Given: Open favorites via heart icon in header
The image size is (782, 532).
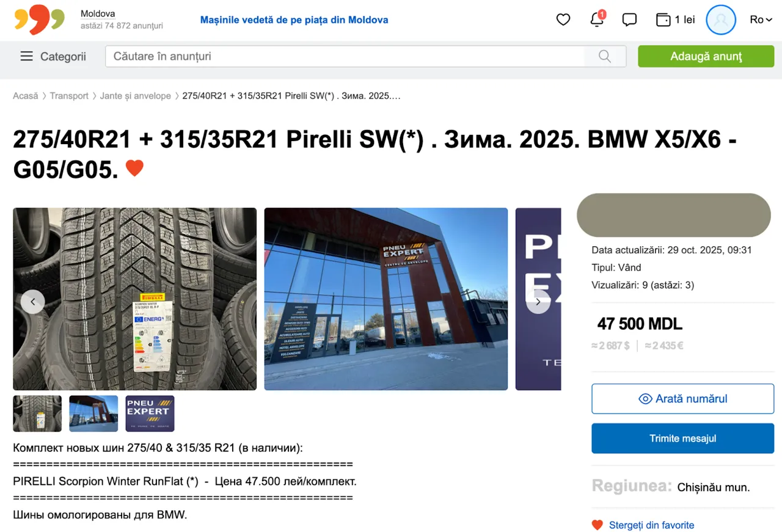Looking at the screenshot, I should click(x=563, y=20).
